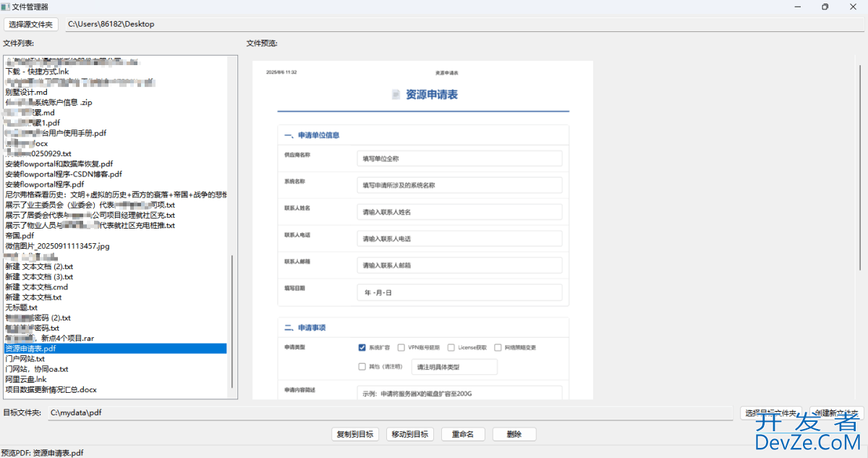Click the 选择源文件夹 button
Viewport: 868px width, 458px height.
tap(31, 24)
